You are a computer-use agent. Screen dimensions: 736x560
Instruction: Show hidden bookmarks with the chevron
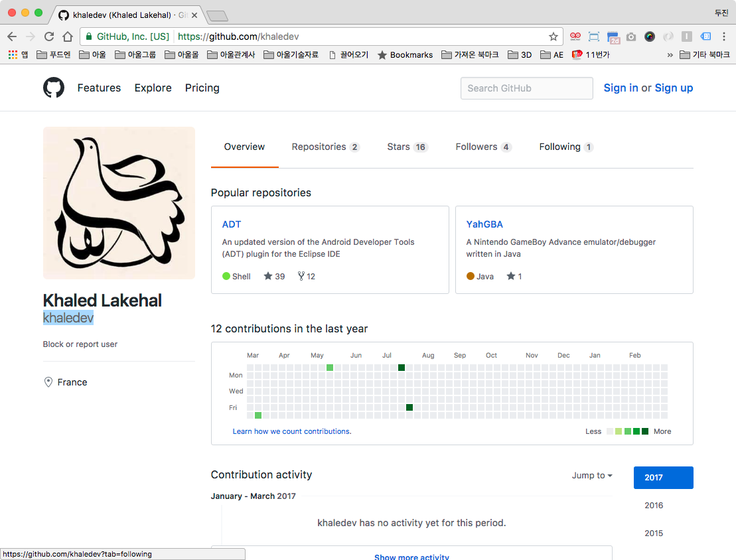[x=670, y=55]
